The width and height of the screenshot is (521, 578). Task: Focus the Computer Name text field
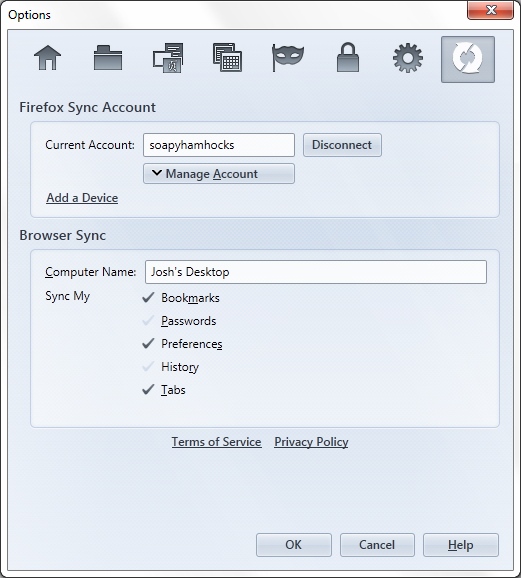pyautogui.click(x=316, y=272)
